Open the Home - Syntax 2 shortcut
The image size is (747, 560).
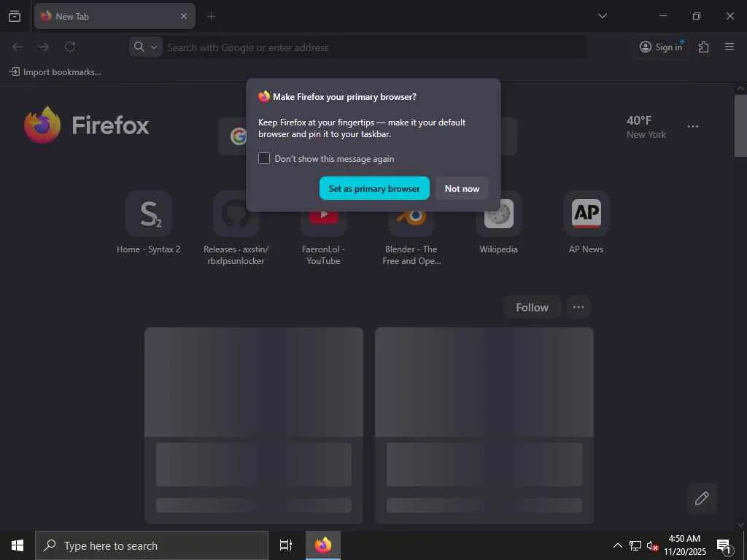[149, 222]
